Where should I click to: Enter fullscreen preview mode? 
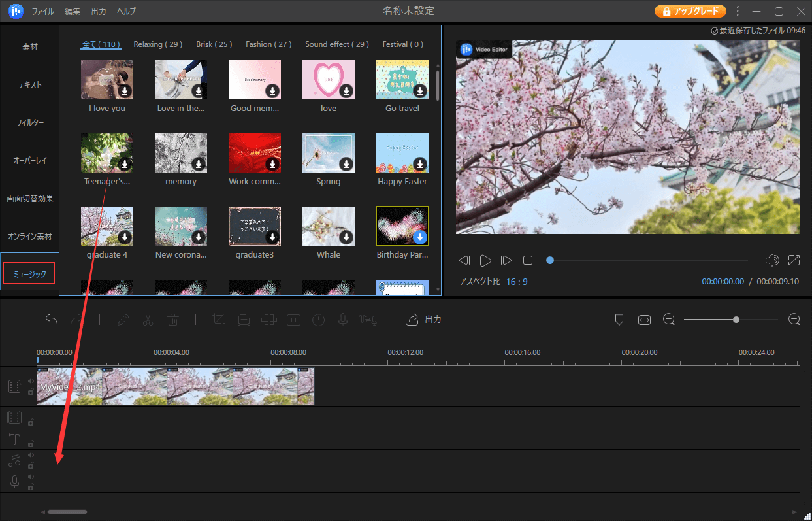[x=794, y=260]
